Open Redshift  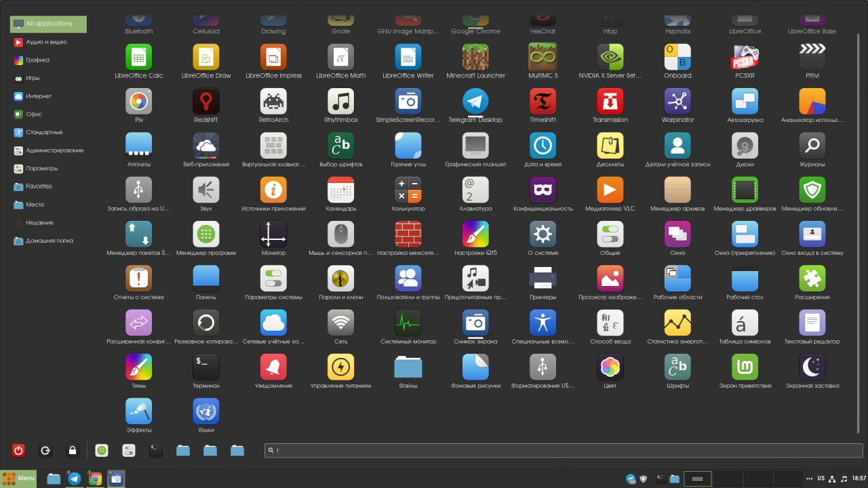(x=206, y=102)
